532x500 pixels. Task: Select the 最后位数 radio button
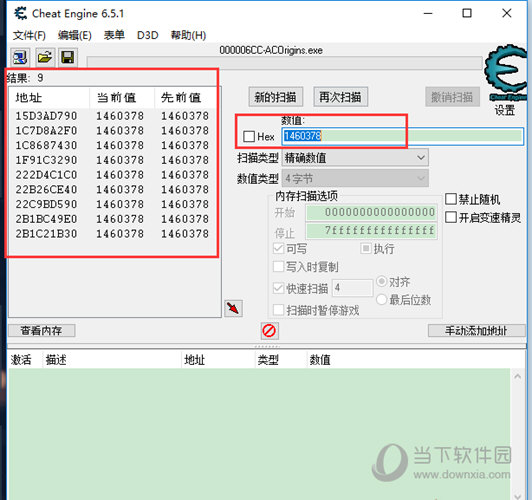click(x=381, y=300)
